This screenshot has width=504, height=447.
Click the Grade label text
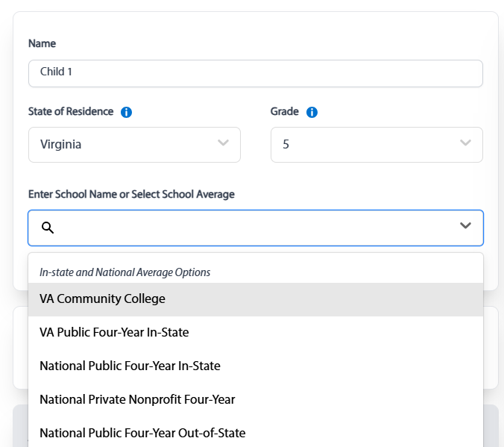(x=285, y=111)
